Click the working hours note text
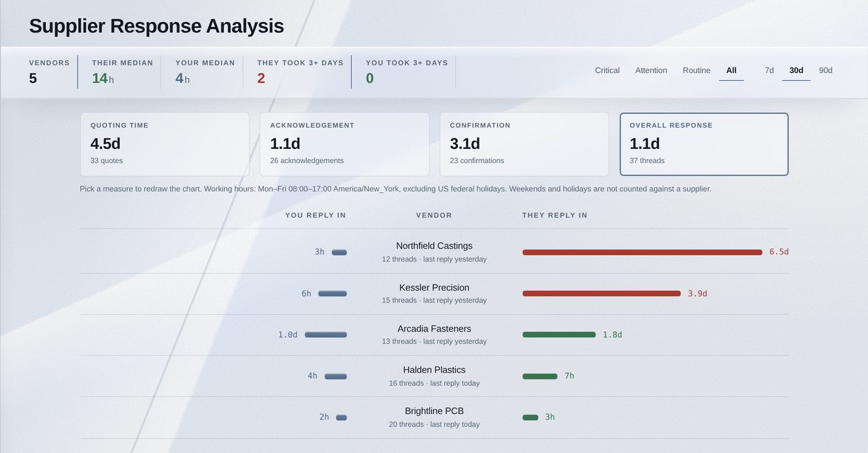 (396, 189)
